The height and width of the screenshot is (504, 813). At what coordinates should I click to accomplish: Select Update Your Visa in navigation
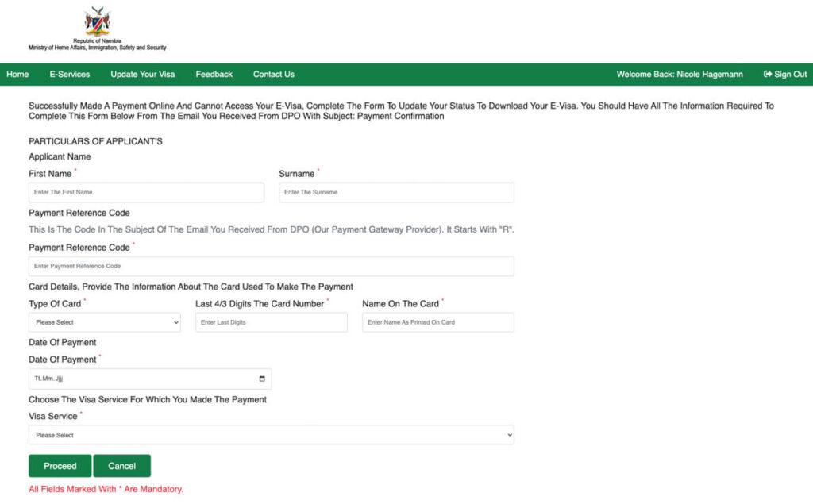(x=143, y=74)
